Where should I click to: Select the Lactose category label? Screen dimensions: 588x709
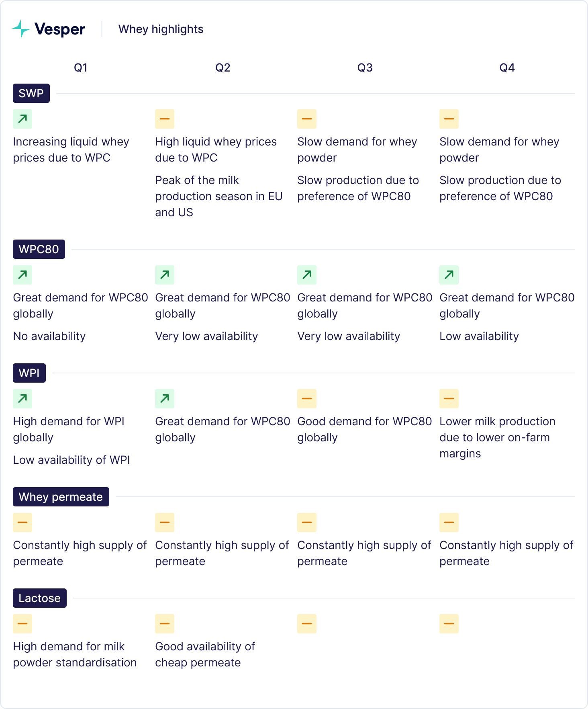click(40, 598)
